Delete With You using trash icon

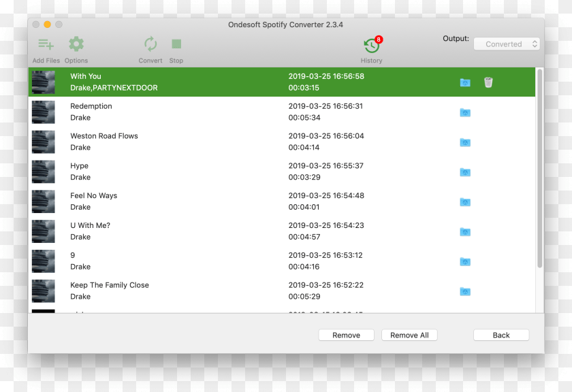(x=488, y=82)
